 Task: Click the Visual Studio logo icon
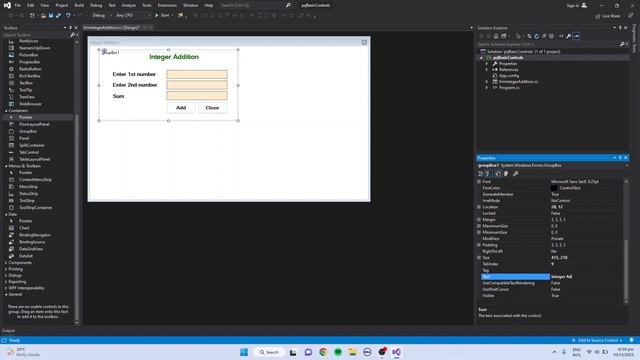[x=7, y=5]
